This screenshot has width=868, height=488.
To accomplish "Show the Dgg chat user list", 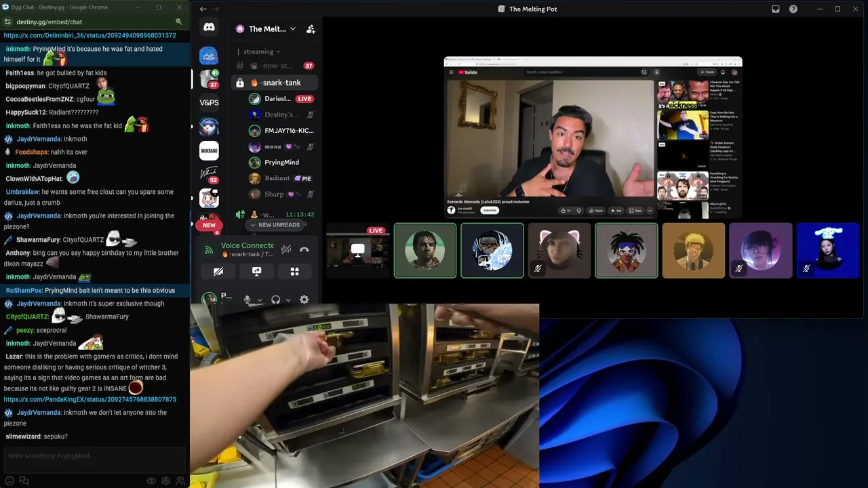I will point(180,481).
